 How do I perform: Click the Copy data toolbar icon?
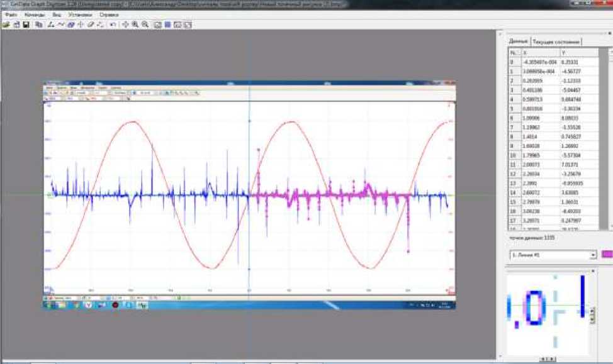39,25
